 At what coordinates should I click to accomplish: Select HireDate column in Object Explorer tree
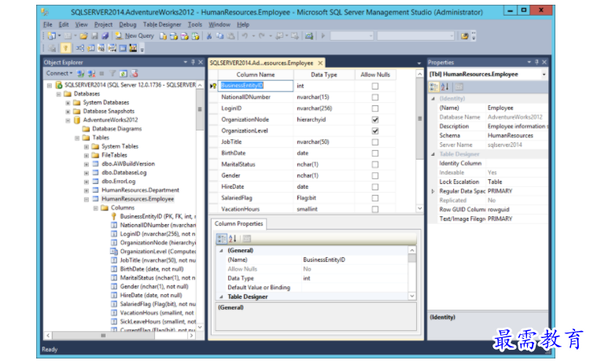click(x=151, y=296)
